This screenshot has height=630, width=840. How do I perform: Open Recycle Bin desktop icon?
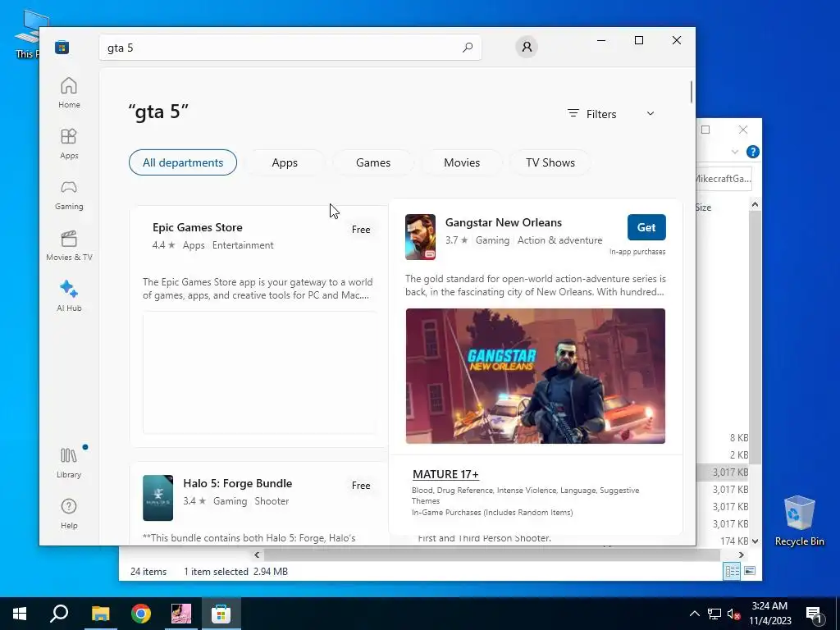pyautogui.click(x=799, y=521)
